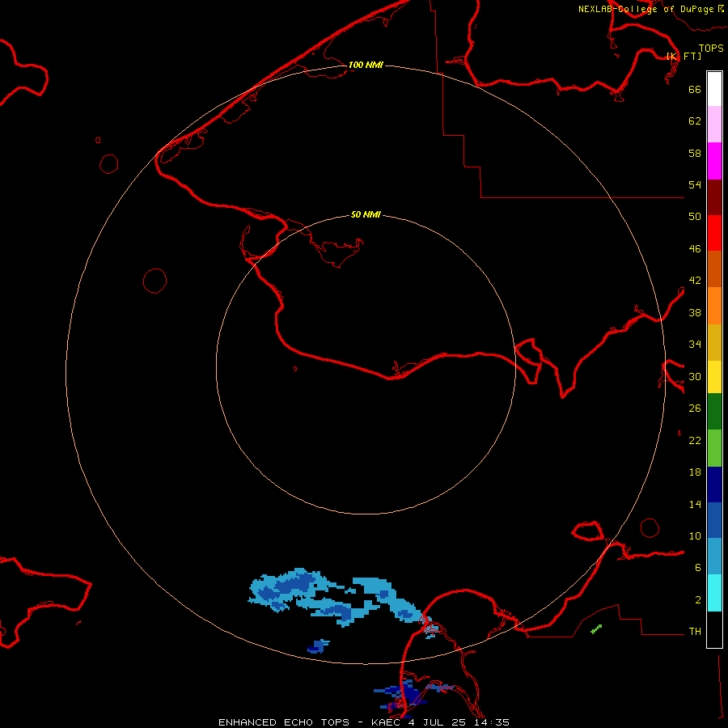
Task: Click the 42 legend value
Action: point(695,281)
